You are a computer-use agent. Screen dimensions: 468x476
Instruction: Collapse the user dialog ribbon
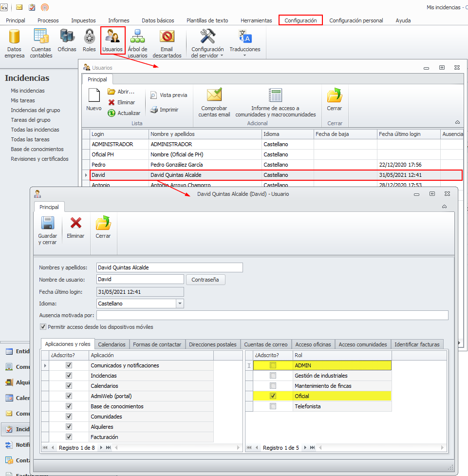(x=444, y=207)
